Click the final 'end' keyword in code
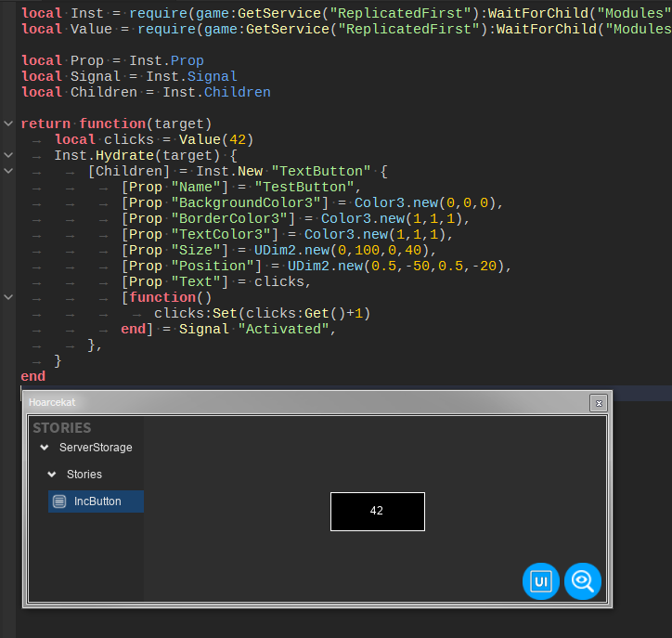This screenshot has width=672, height=638. point(32,376)
